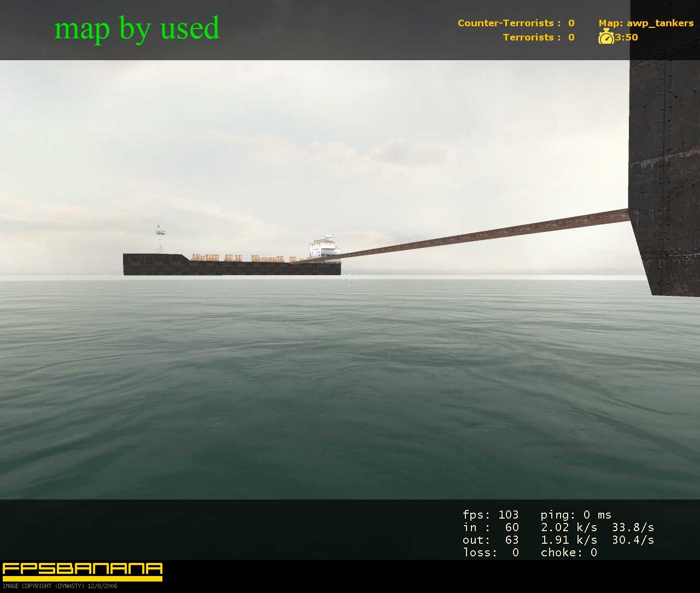Click the ping: 0 ms readout

576,514
